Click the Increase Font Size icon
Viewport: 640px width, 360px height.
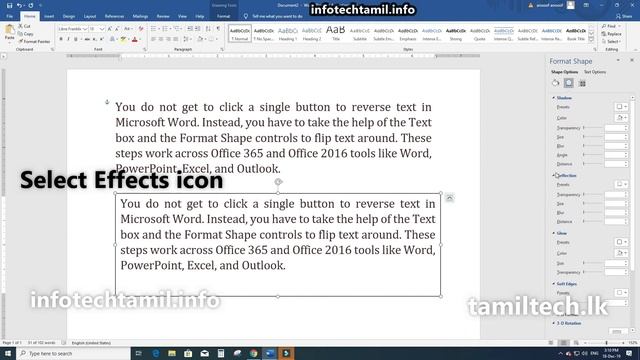point(109,29)
